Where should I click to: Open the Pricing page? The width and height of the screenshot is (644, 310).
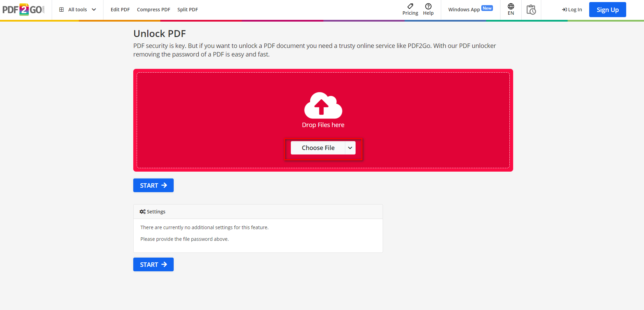tap(410, 10)
